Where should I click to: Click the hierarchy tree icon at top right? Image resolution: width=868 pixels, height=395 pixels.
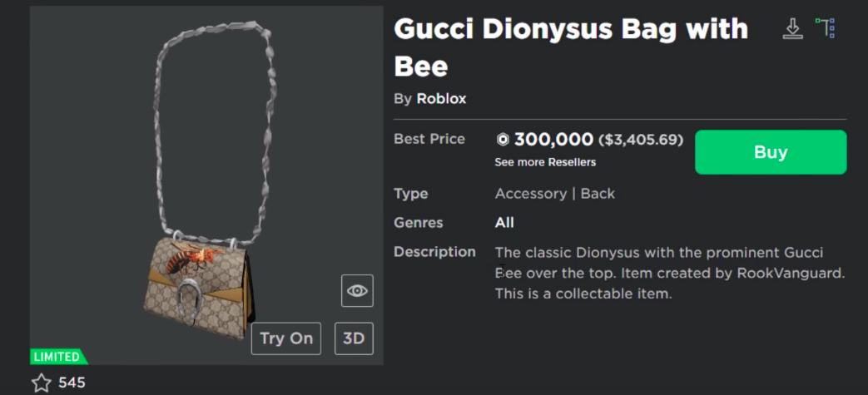pyautogui.click(x=825, y=28)
